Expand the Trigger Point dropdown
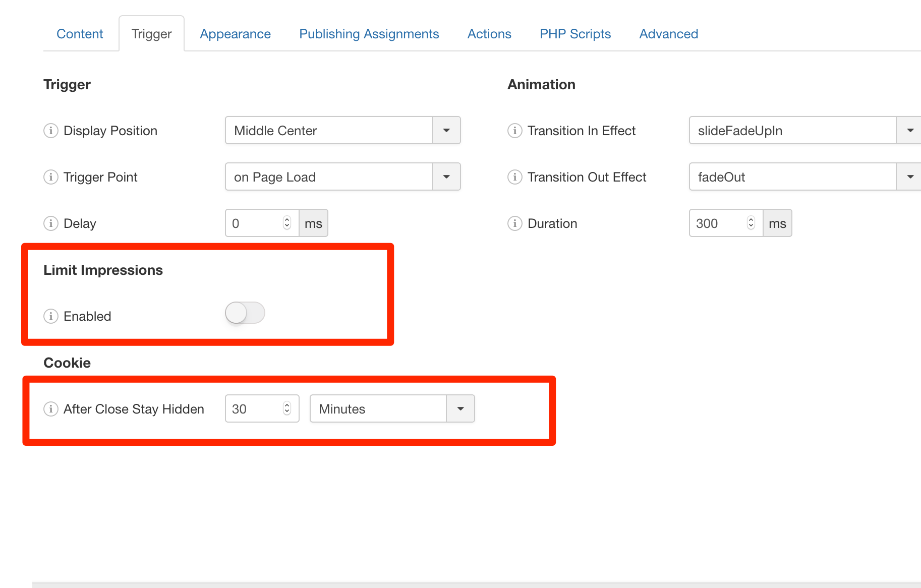921x588 pixels. click(x=342, y=177)
